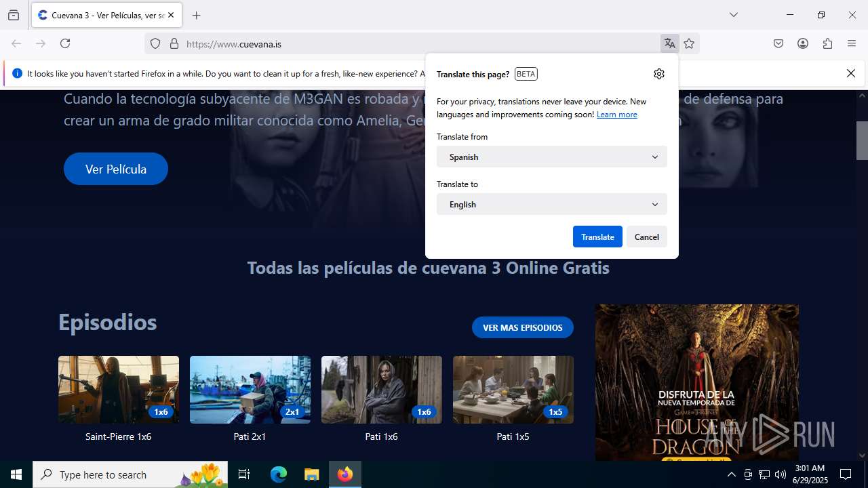The width and height of the screenshot is (868, 488).
Task: Toggle the translate page icon
Action: (x=669, y=43)
